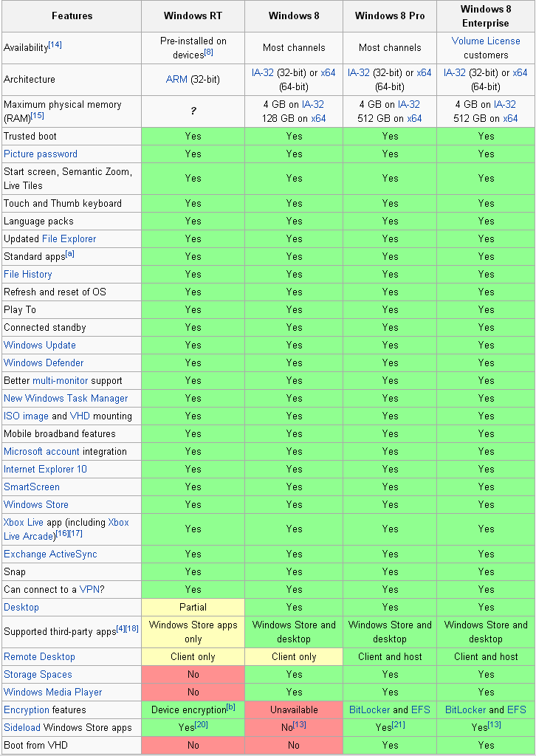Open reference [21] in Sideload row
The height and width of the screenshot is (756, 536).
pos(398,724)
